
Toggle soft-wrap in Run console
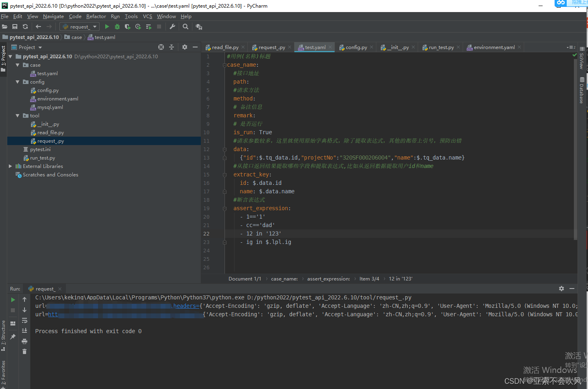[24, 320]
